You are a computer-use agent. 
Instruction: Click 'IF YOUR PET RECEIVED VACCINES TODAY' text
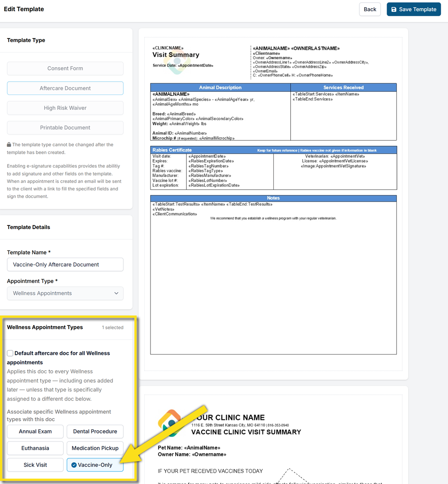click(210, 471)
